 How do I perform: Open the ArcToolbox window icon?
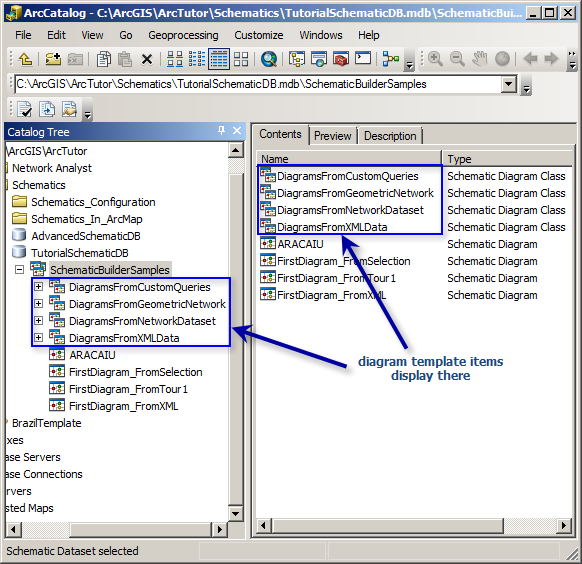pos(341,59)
